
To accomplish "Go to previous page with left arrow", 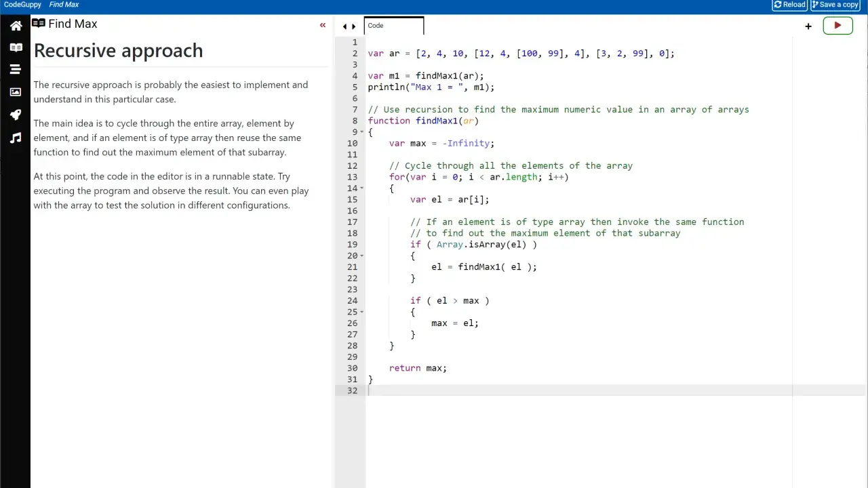I will tap(344, 26).
